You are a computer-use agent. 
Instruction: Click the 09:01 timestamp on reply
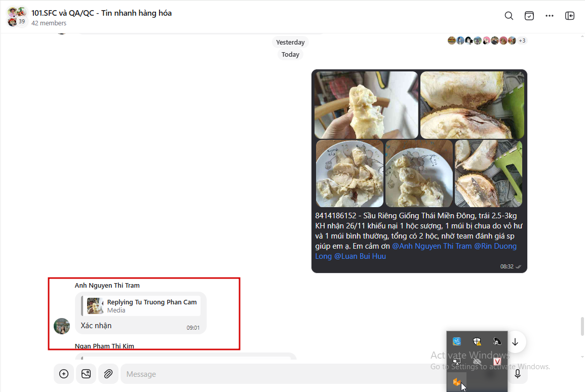[x=193, y=328]
